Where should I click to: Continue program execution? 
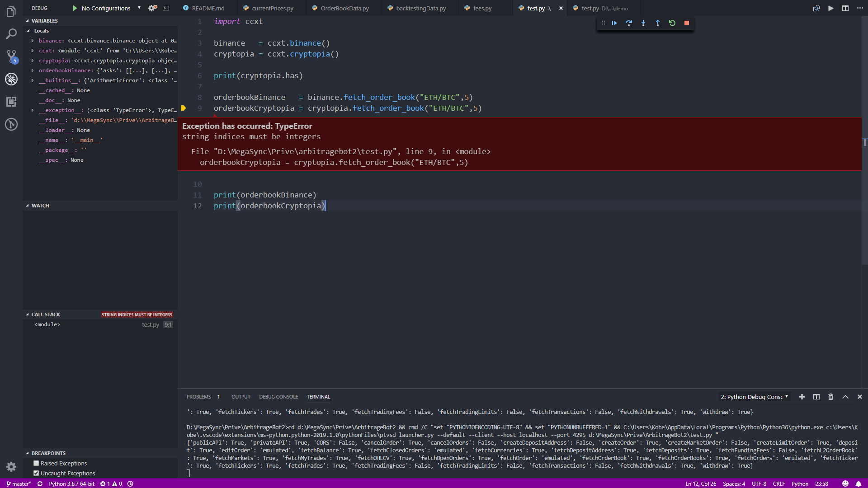click(614, 23)
